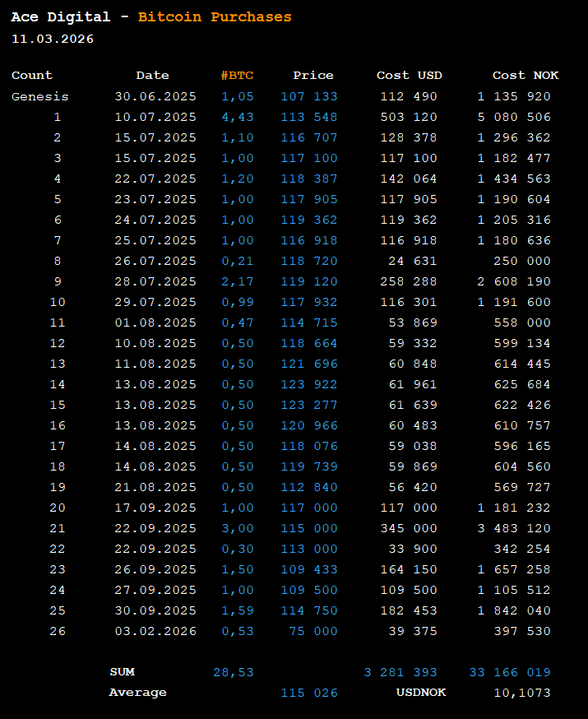Select the date 27.09.2025
588x719 pixels.
click(155, 590)
